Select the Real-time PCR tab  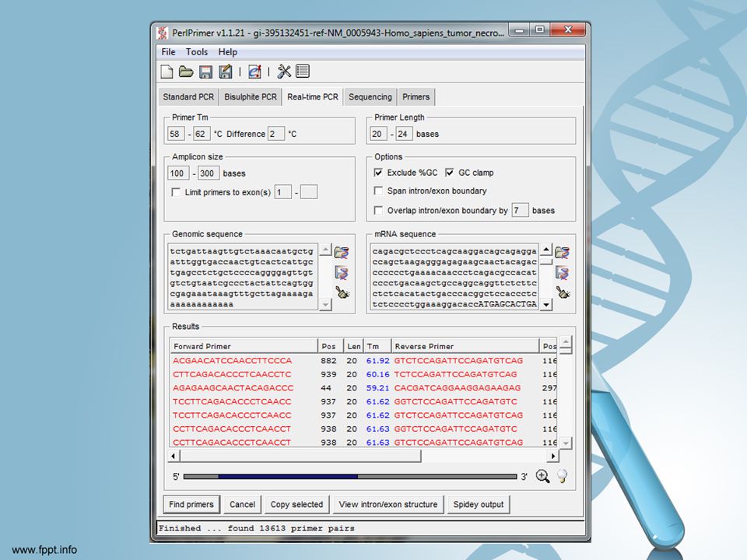coord(313,96)
